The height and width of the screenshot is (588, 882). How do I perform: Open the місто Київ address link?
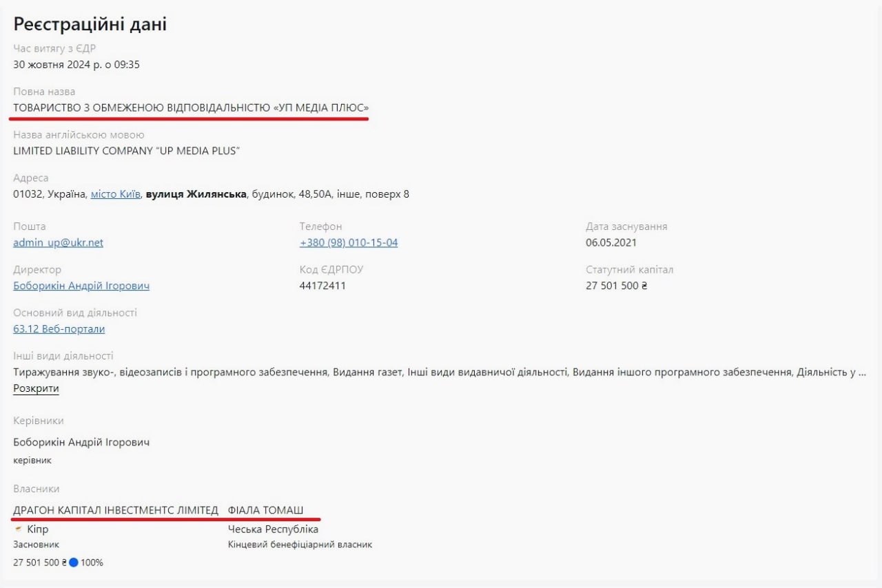tap(116, 194)
